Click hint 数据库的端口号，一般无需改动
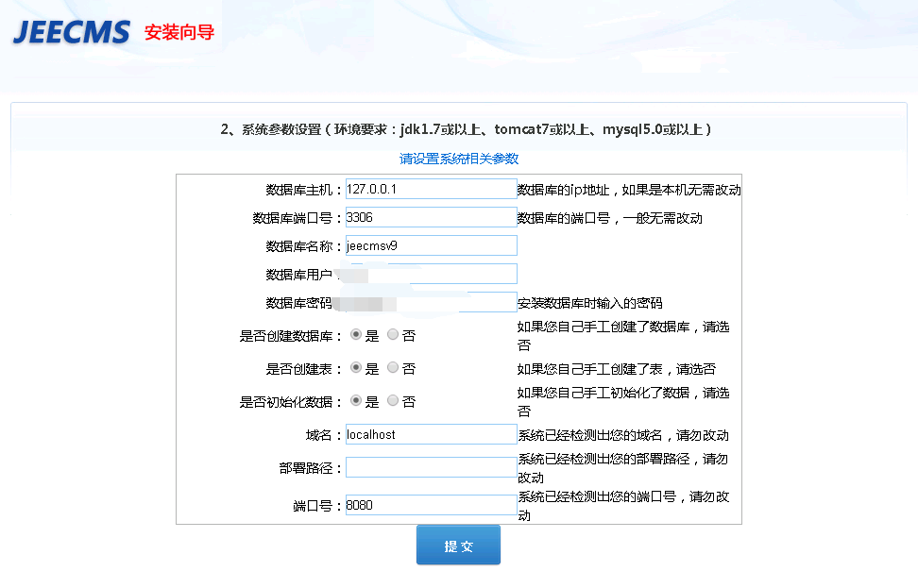918x588 pixels. (610, 218)
